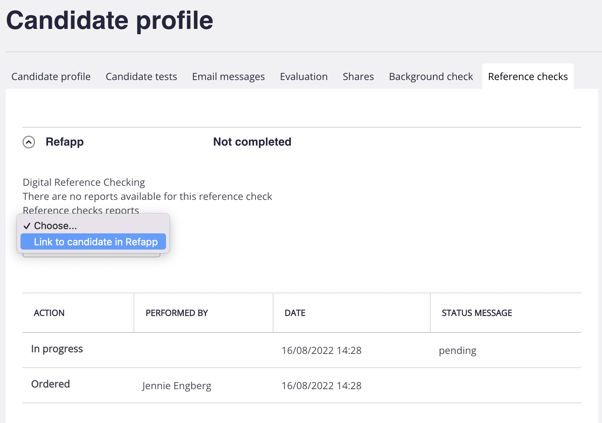The width and height of the screenshot is (602, 423).
Task: Collapse the Refapp section with chevron icon
Action: pos(29,142)
